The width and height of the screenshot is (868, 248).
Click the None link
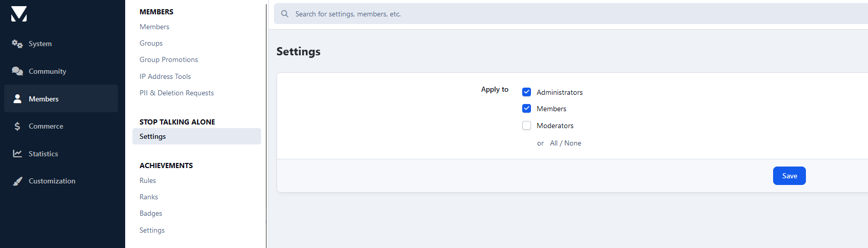coord(573,143)
